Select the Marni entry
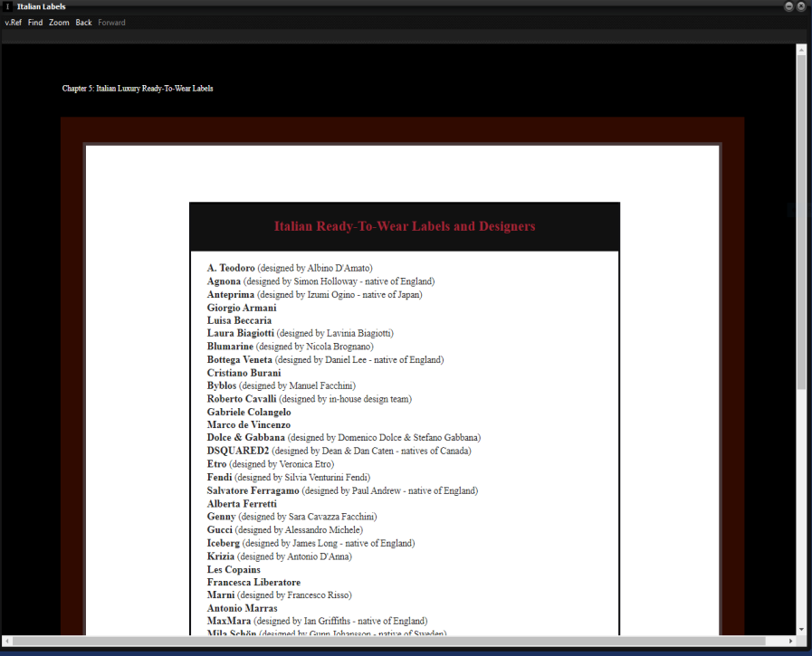This screenshot has height=656, width=812. click(x=279, y=595)
